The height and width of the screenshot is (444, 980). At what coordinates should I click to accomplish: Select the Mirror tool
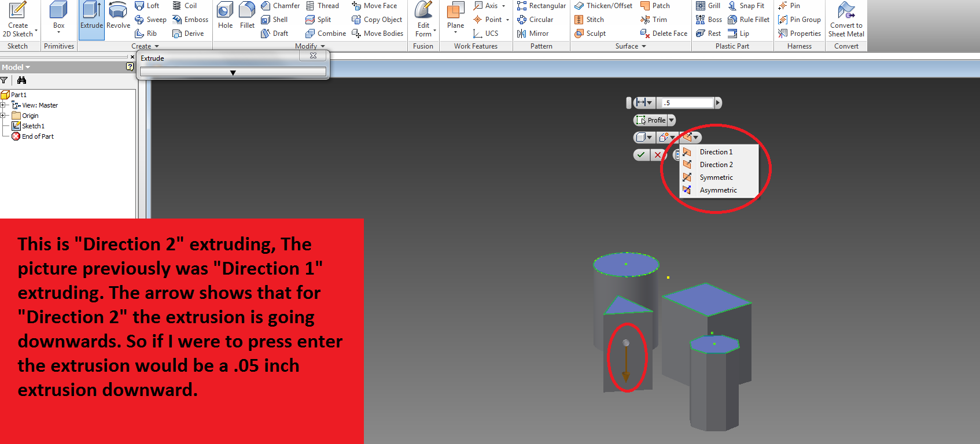pyautogui.click(x=533, y=34)
